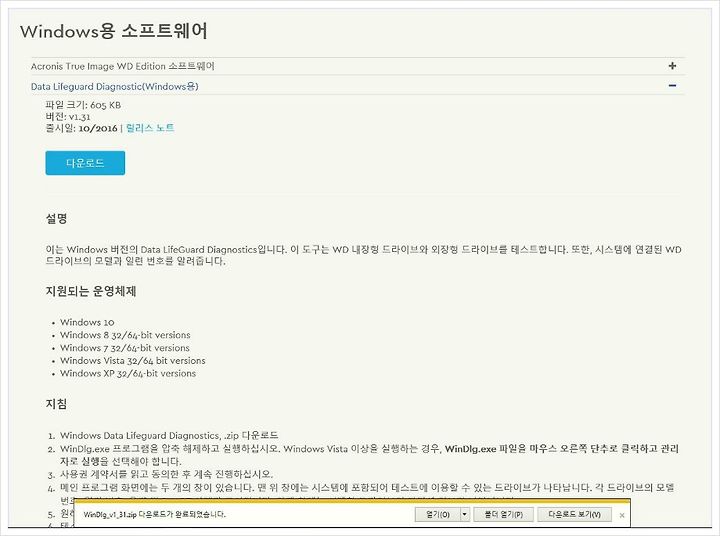Click the 'Windows 10' list item
Viewport: 720px width, 536px height.
click(x=87, y=322)
